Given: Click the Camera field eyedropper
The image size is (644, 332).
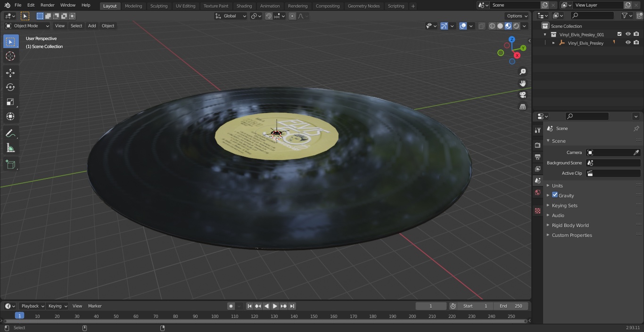Looking at the screenshot, I should pos(636,153).
